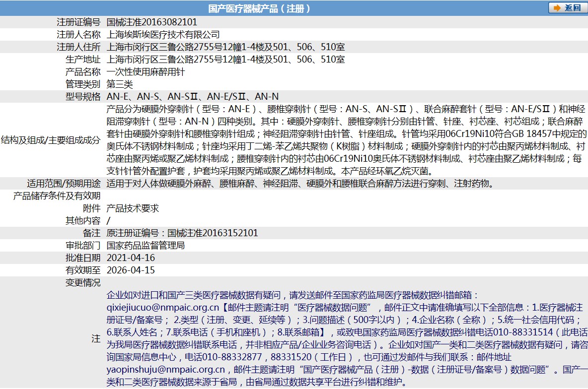Click management class 第三类

tap(120, 84)
